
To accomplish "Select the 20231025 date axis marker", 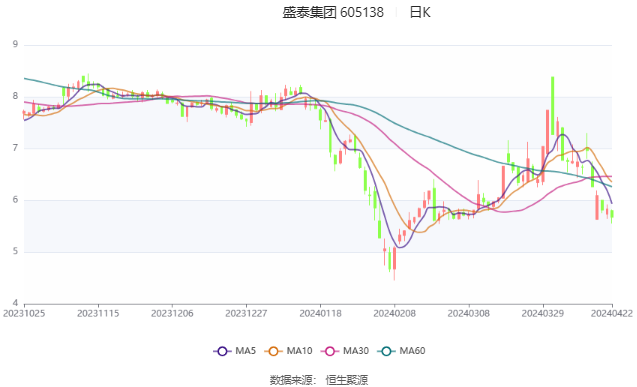I will (24, 313).
